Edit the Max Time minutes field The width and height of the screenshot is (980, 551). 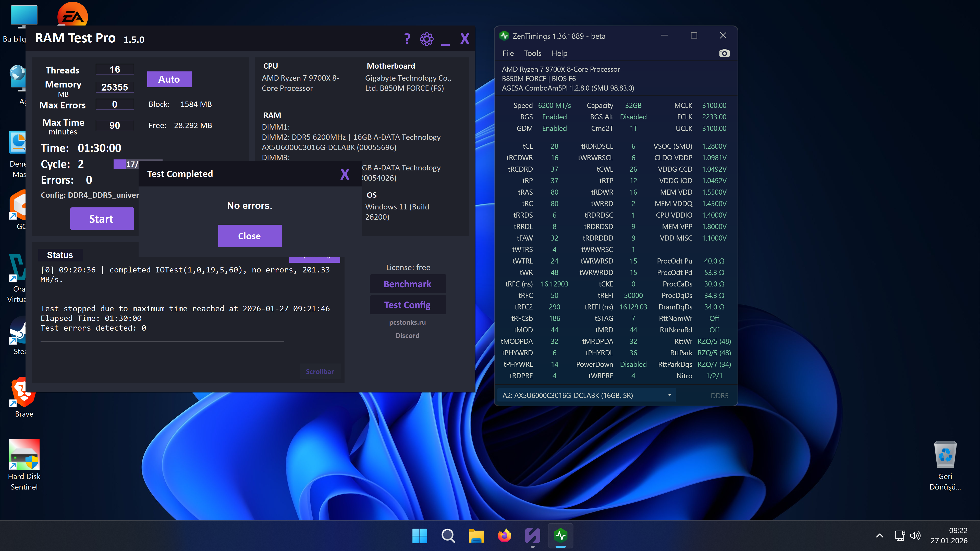pyautogui.click(x=115, y=126)
